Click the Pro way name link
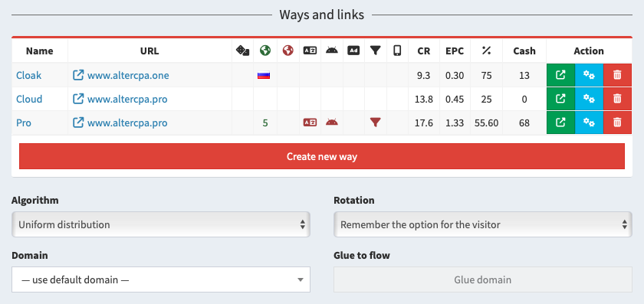 click(x=24, y=123)
